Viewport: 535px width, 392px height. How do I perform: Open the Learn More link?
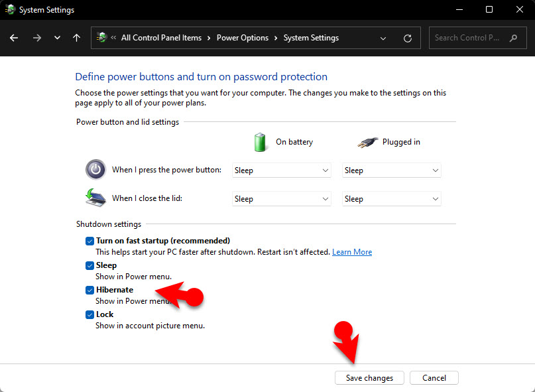pos(352,252)
